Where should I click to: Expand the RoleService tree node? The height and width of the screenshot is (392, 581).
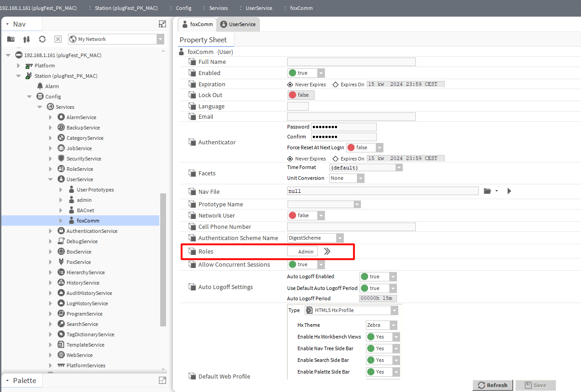pos(50,169)
